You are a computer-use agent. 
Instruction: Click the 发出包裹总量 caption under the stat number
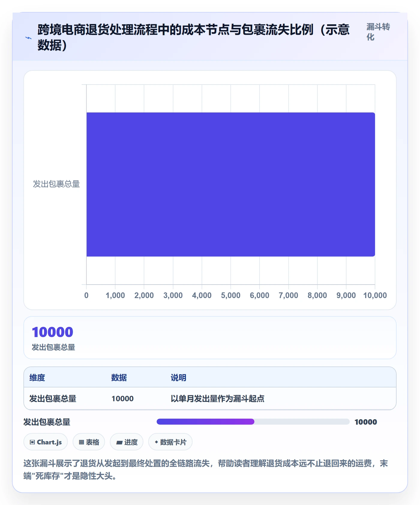(x=53, y=347)
